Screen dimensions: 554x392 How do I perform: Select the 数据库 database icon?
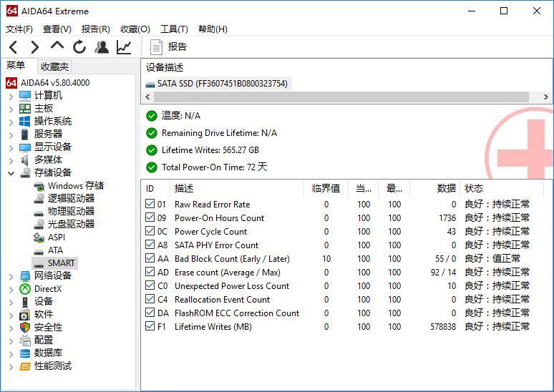coord(25,353)
